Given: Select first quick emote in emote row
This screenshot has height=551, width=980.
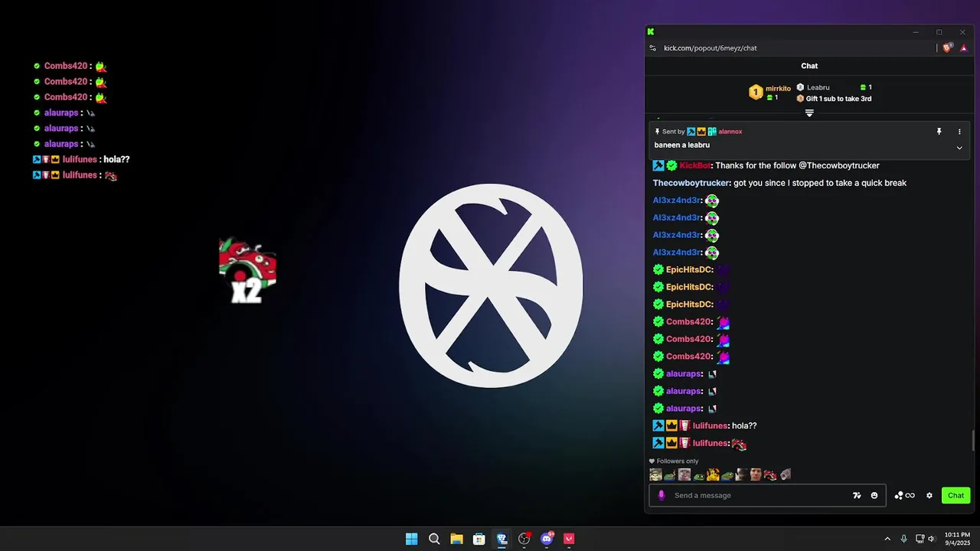Looking at the screenshot, I should 655,475.
